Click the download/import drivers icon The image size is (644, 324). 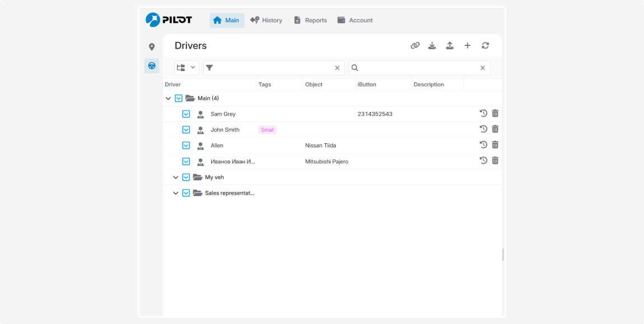(x=432, y=46)
